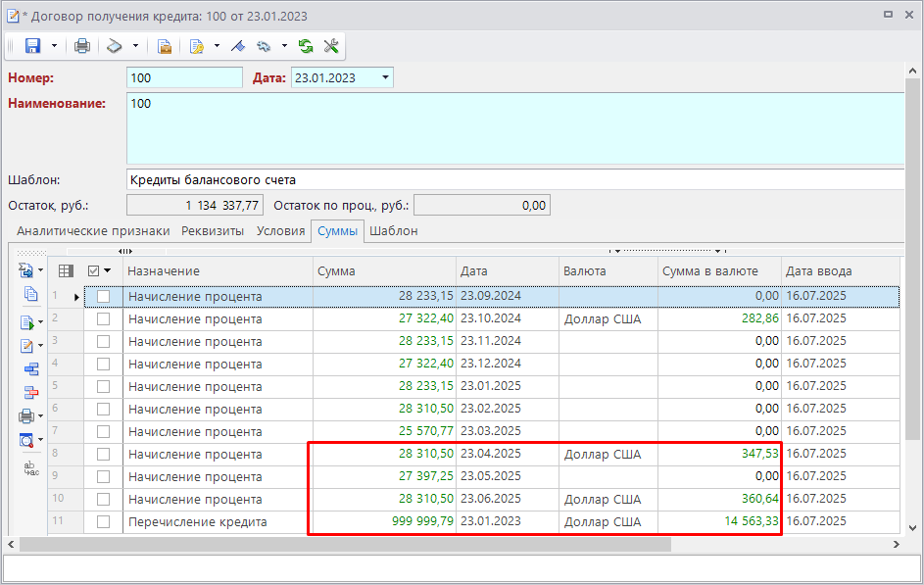Check the checkbox in row 2
Viewport: 924px width, 585px height.
click(103, 318)
